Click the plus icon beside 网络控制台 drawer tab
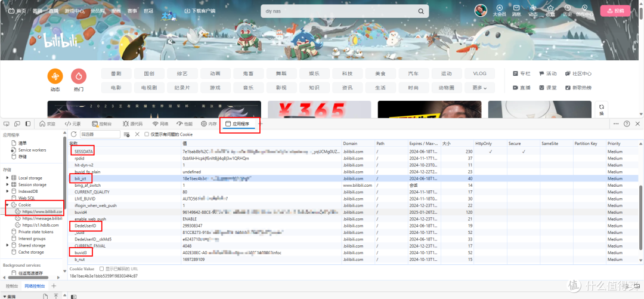This screenshot has width=644, height=299. [x=54, y=286]
